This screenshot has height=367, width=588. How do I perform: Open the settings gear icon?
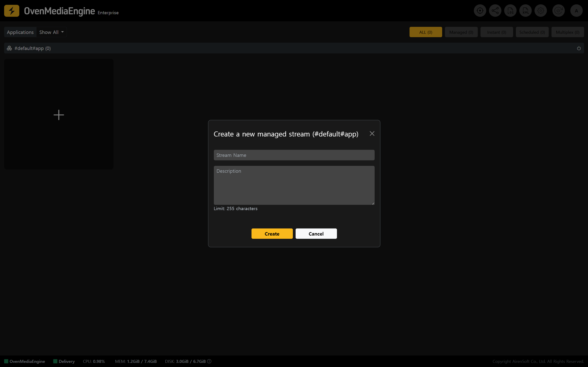point(541,11)
